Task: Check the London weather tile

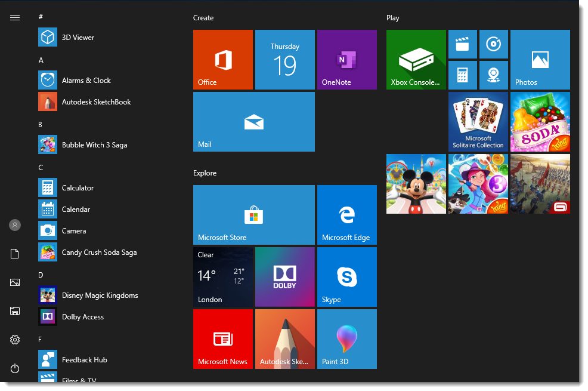Action: coord(222,276)
